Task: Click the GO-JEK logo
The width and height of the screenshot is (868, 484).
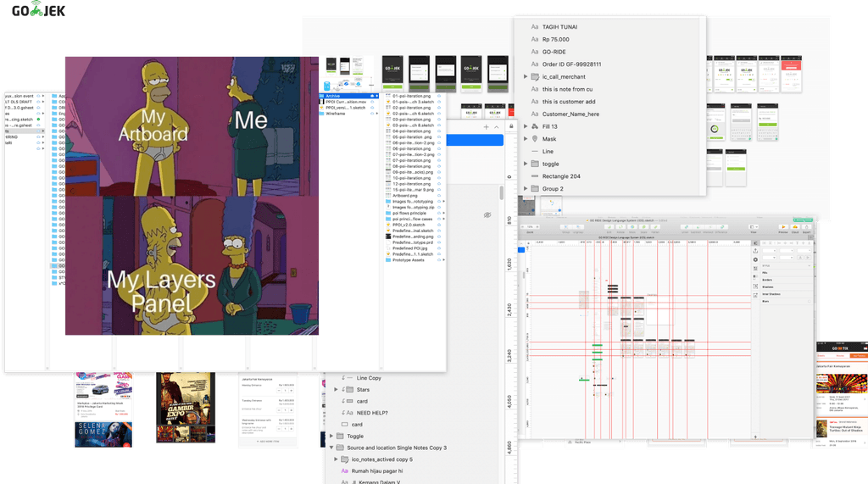Action: coord(39,9)
